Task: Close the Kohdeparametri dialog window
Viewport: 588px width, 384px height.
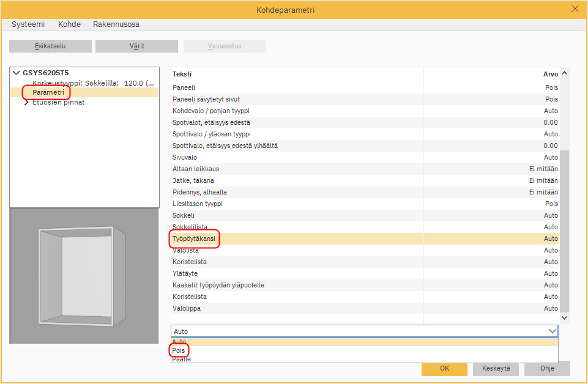Action: point(575,9)
